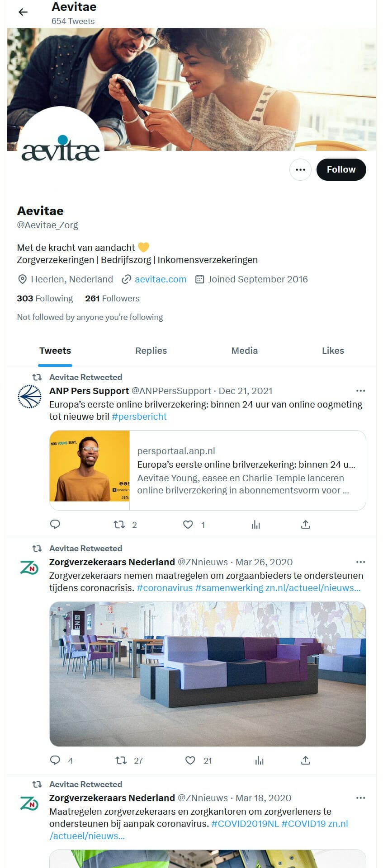Click the reply bubble on the ZNnieuws tweet
This screenshot has height=868, width=383.
(x=55, y=760)
